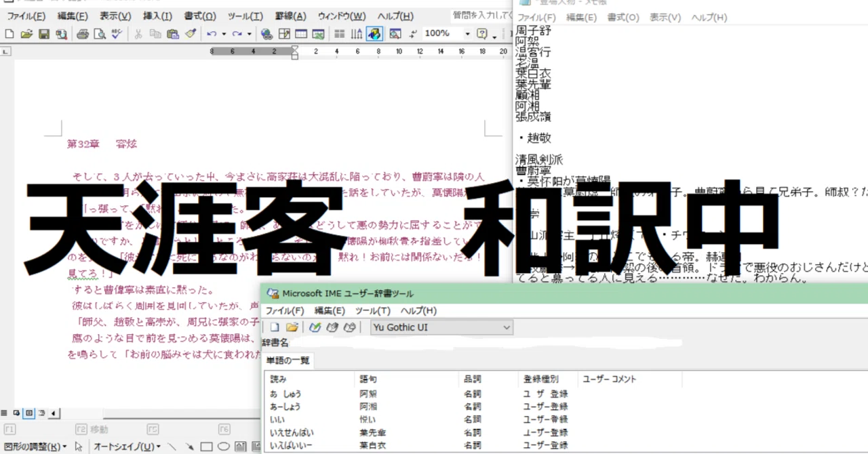Open dictionary folder icon in IME tool

click(292, 328)
